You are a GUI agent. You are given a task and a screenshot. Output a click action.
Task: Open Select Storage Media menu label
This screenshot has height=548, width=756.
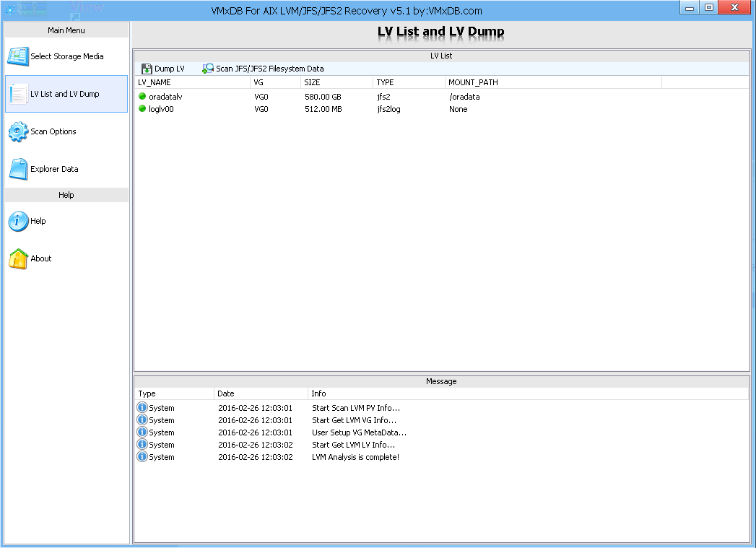point(67,56)
